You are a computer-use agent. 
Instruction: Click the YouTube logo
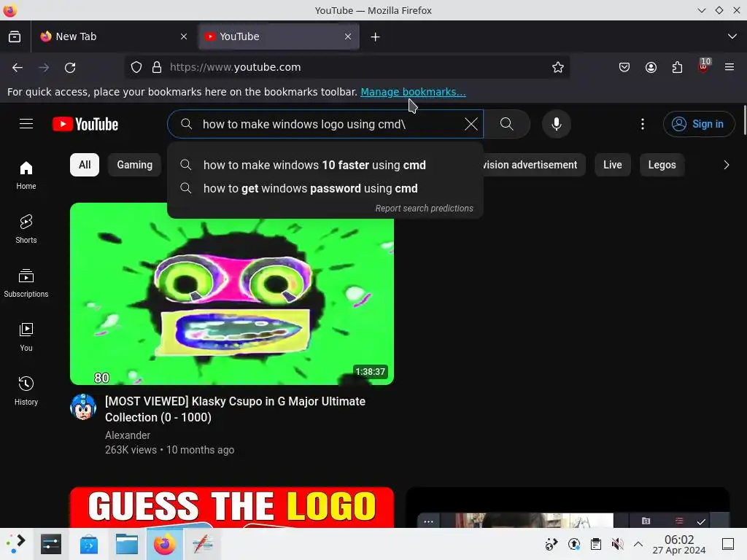85,124
